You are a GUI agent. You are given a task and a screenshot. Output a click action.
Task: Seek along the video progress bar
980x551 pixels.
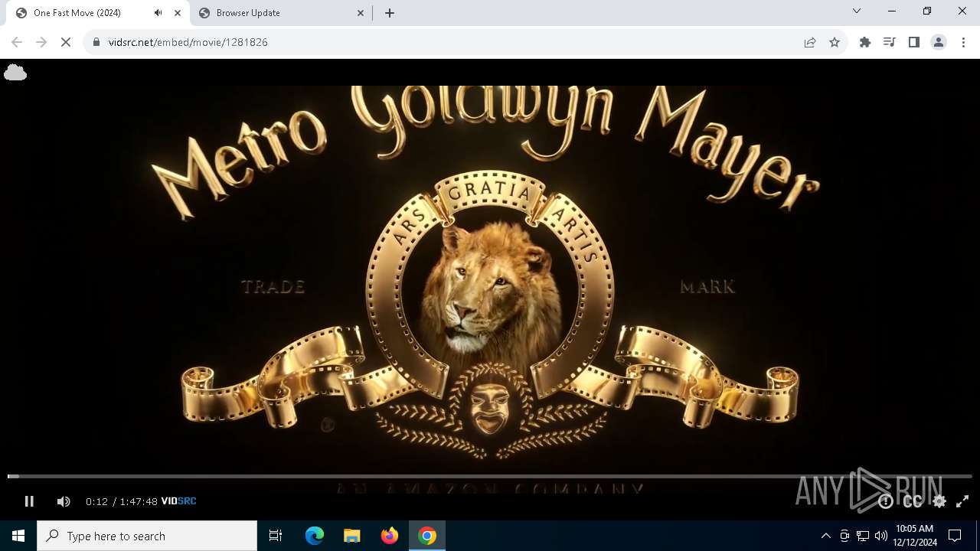tap(490, 476)
